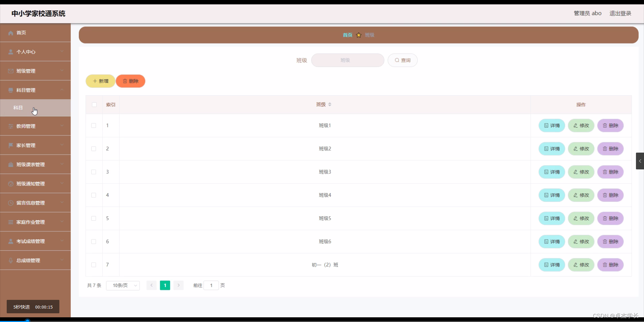Click the 科目管理 book icon
The width and height of the screenshot is (644, 322).
click(x=10, y=90)
